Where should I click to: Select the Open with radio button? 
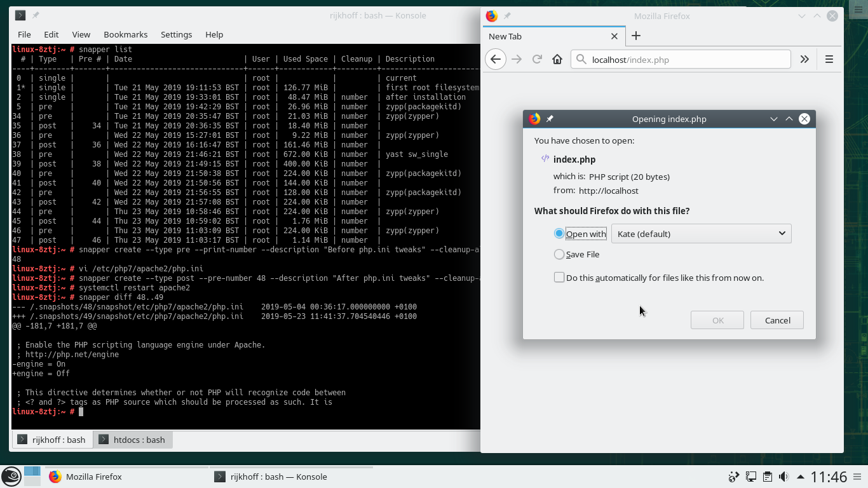559,234
